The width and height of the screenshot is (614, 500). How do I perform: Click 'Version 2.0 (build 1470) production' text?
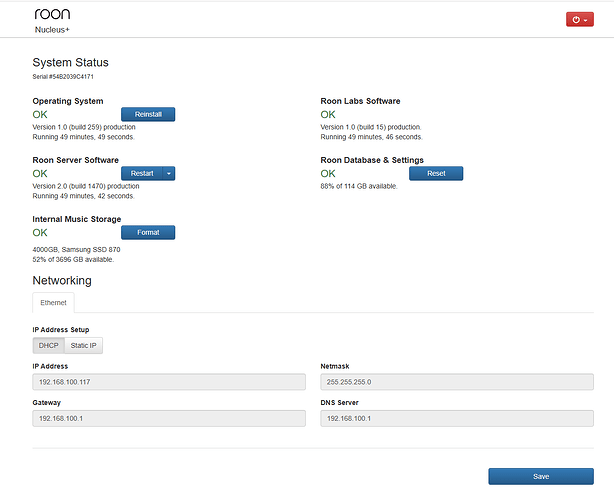click(x=86, y=186)
